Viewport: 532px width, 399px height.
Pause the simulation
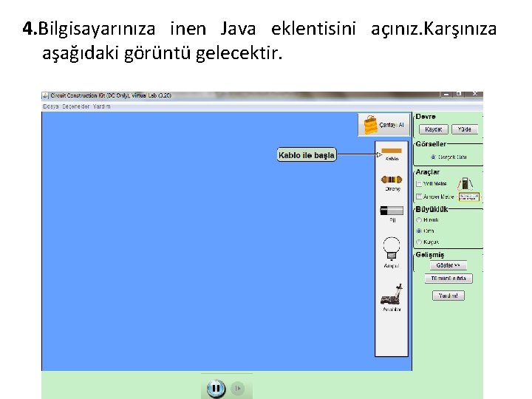tap(216, 388)
